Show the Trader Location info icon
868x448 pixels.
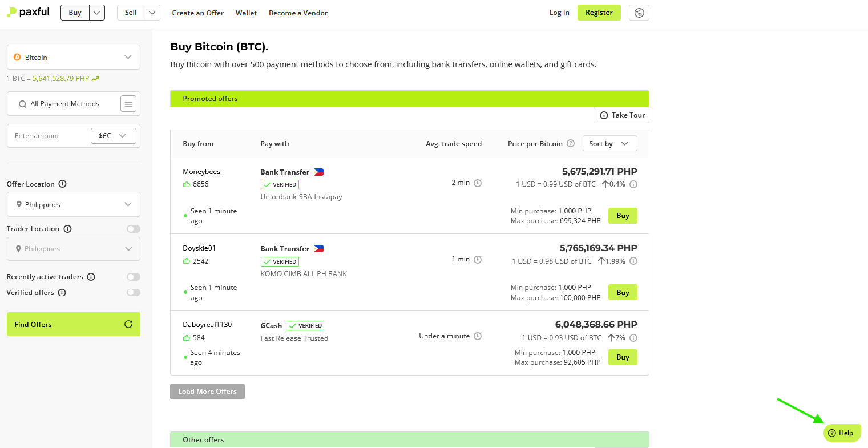[x=67, y=229]
